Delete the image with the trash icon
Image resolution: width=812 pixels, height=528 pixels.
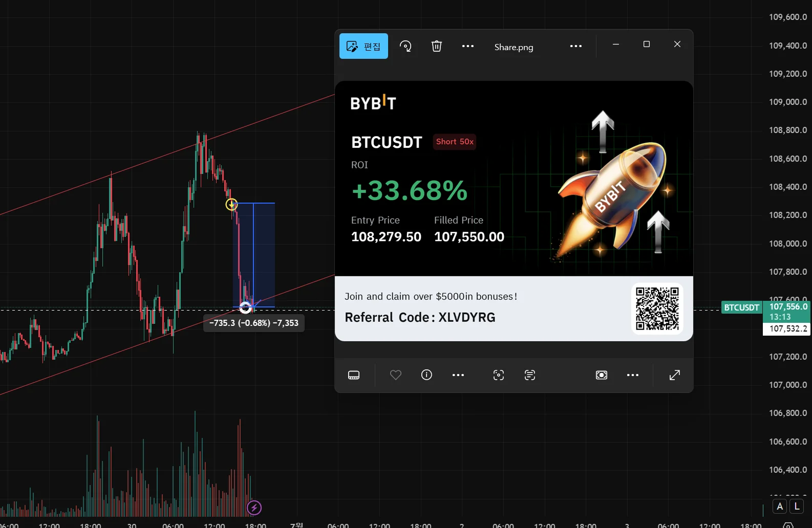[437, 46]
